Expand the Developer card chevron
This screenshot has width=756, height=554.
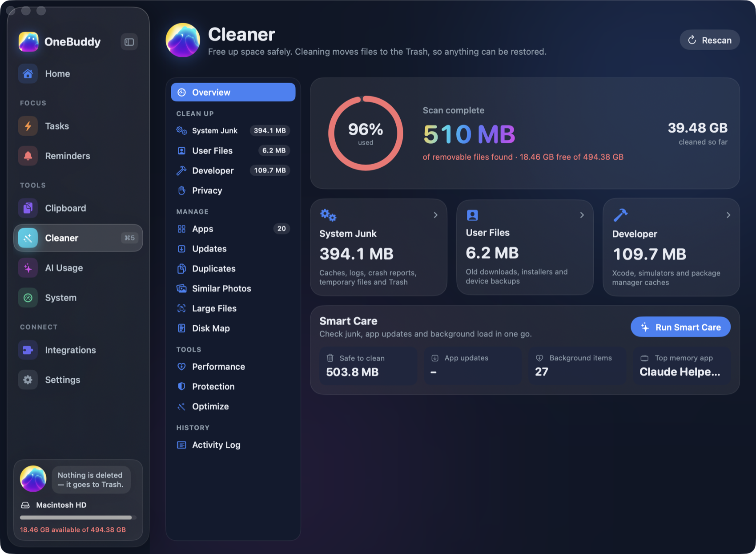point(728,215)
